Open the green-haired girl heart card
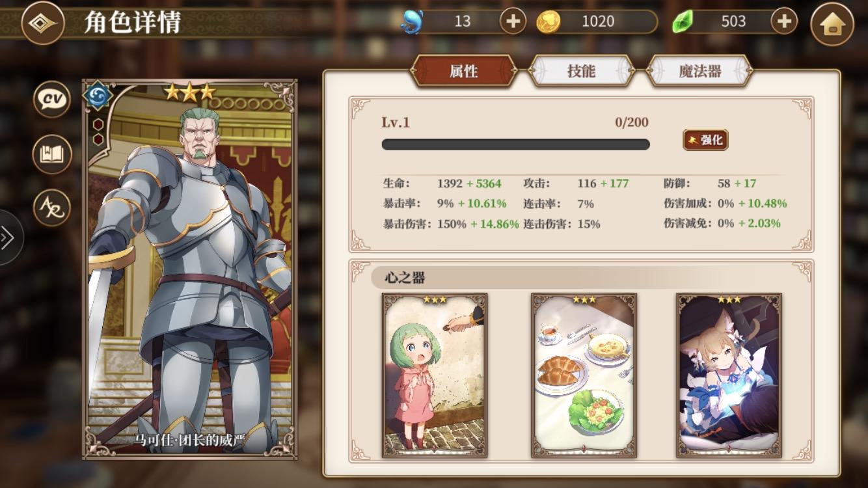This screenshot has height=488, width=868. tap(435, 375)
